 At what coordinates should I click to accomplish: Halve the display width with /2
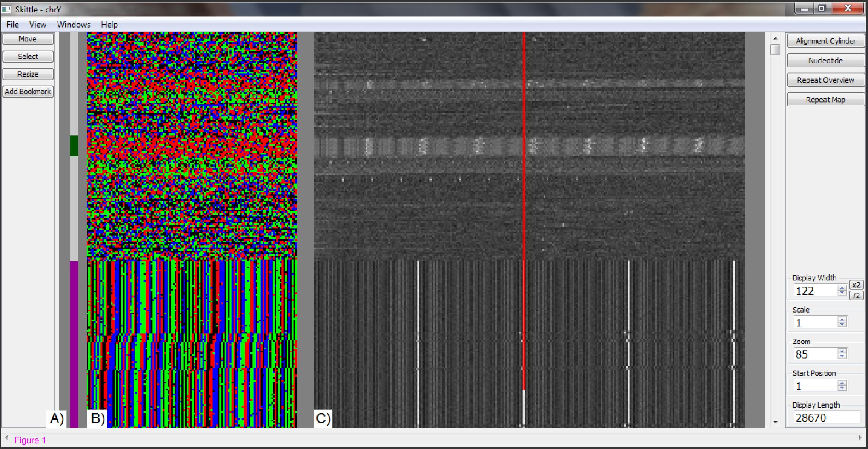coord(856,296)
